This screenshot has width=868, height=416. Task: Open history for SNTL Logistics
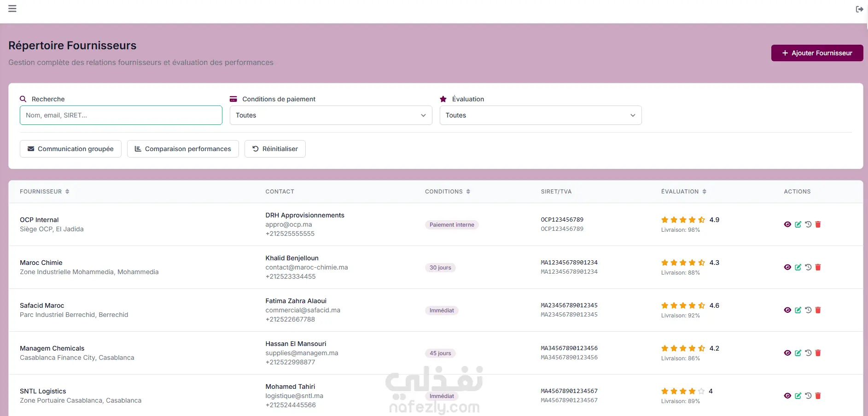[x=808, y=396]
